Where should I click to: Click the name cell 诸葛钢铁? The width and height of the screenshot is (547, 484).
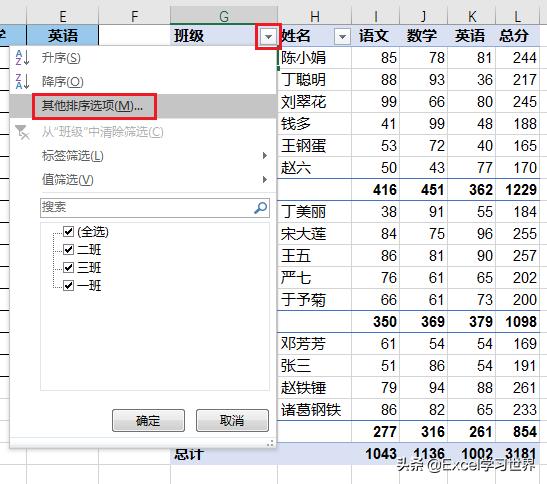coord(315,410)
